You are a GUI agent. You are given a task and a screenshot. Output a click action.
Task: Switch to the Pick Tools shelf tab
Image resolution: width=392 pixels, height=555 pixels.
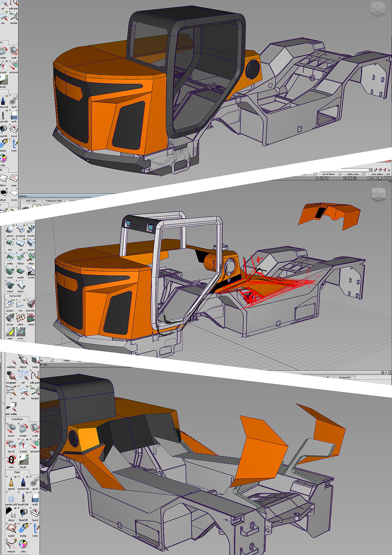tap(31, 201)
